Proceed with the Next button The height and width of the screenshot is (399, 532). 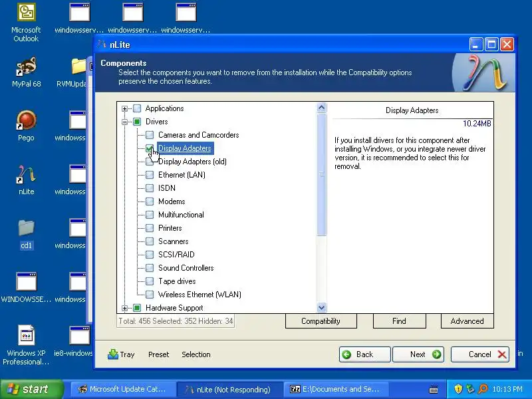(418, 354)
